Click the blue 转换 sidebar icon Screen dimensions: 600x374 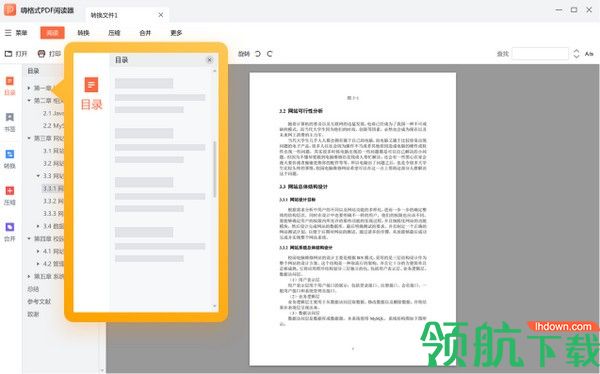click(10, 154)
